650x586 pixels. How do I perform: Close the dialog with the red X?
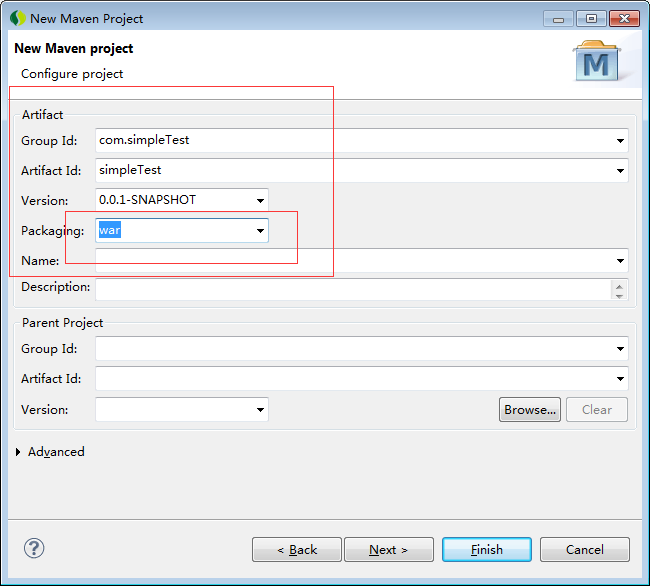[x=624, y=19]
